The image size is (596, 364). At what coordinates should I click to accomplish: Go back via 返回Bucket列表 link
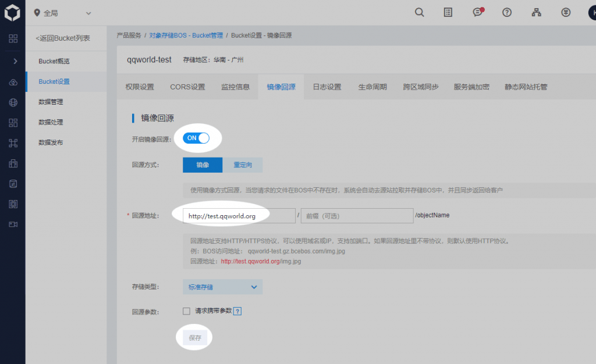[x=63, y=38]
